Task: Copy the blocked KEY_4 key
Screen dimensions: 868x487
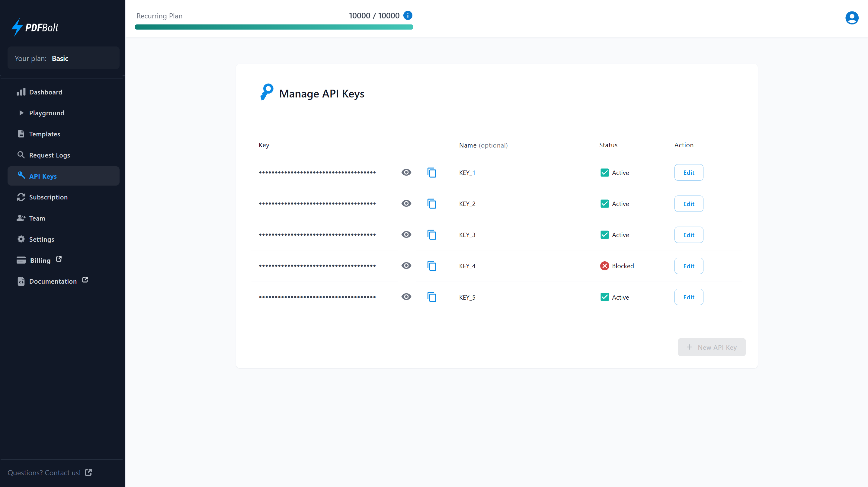Action: tap(432, 266)
